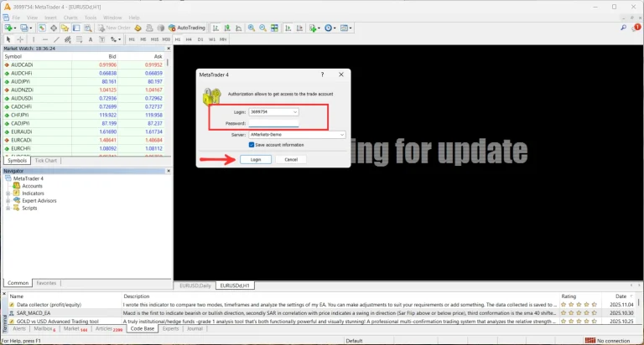Switch timeframe to H4

tap(189, 39)
